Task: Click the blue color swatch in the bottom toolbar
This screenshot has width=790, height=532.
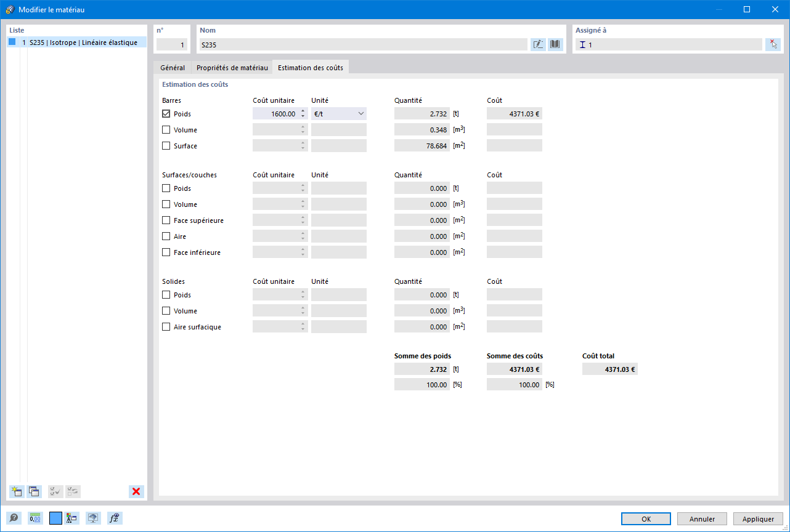Action: click(55, 518)
